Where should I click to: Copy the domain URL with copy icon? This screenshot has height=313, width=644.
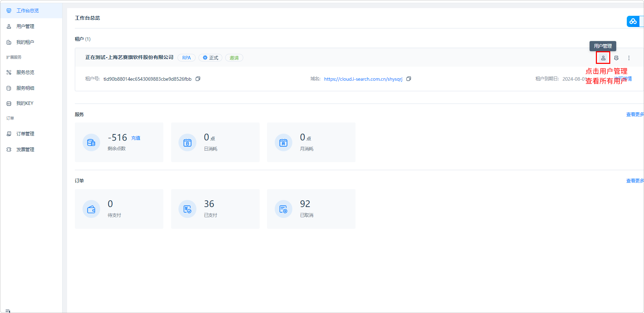click(409, 79)
